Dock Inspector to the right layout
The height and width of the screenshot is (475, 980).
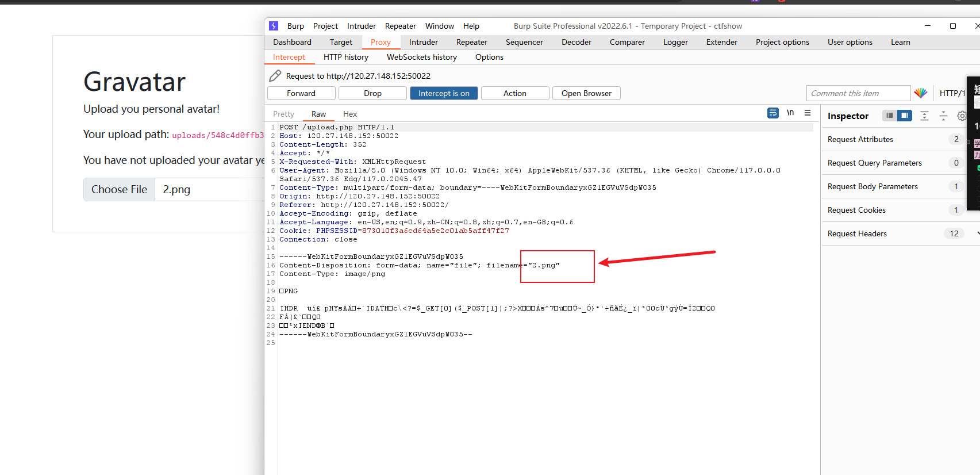coord(905,116)
